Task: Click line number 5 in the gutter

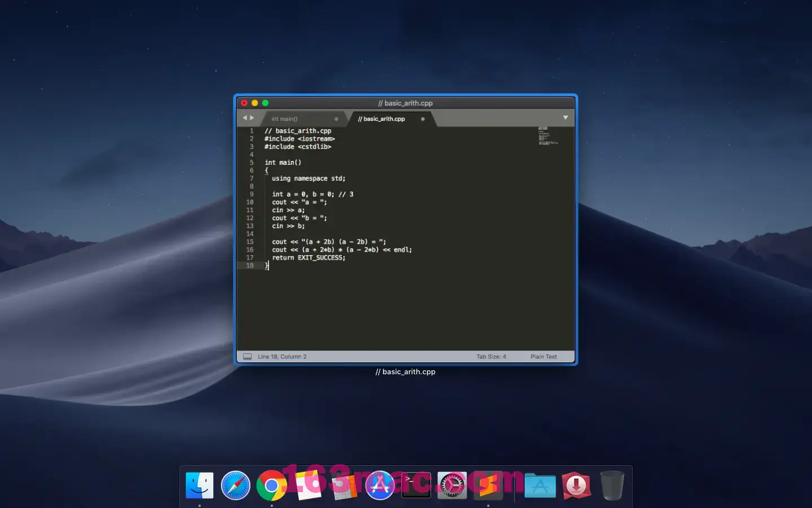Action: pos(251,163)
